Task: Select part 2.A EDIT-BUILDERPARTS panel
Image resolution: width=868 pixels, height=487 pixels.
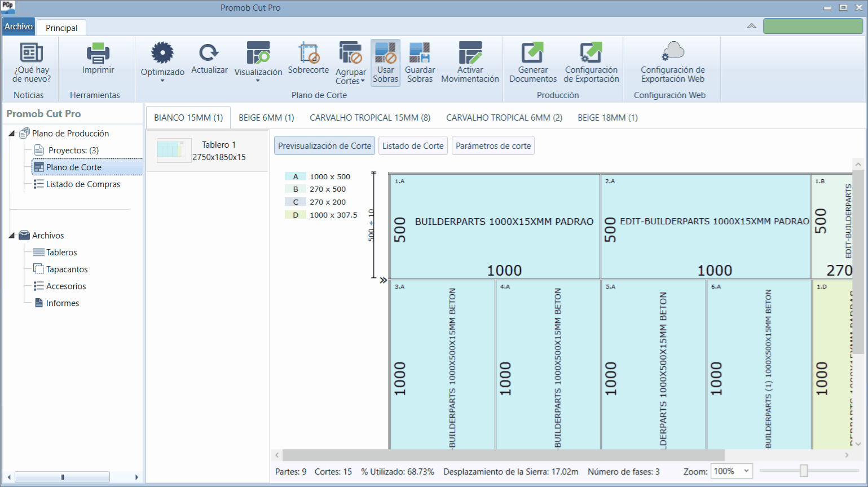Action: [x=706, y=226]
